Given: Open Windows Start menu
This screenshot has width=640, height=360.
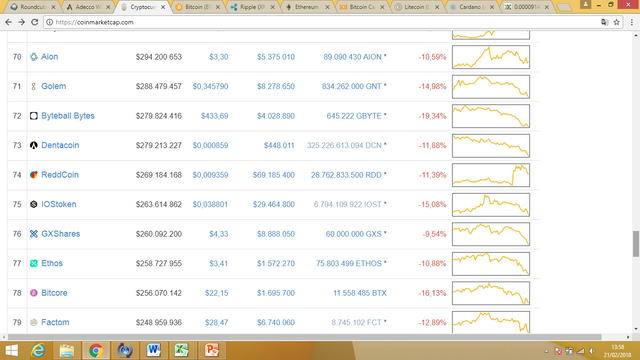Looking at the screenshot, I should [x=11, y=350].
